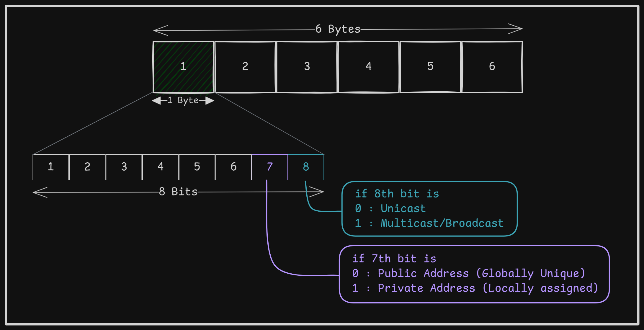Viewport: 644px width, 330px height.
Task: Click the 1 Byte label under byte 1
Action: [183, 100]
